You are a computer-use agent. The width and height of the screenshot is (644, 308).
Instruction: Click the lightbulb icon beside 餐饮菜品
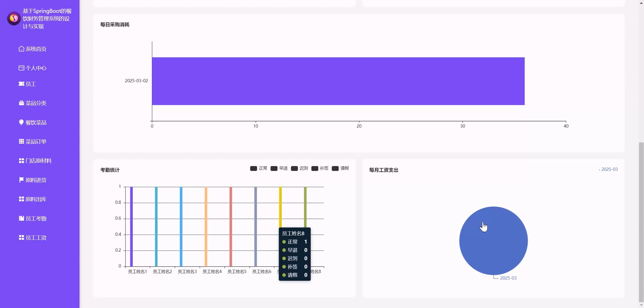(21, 122)
